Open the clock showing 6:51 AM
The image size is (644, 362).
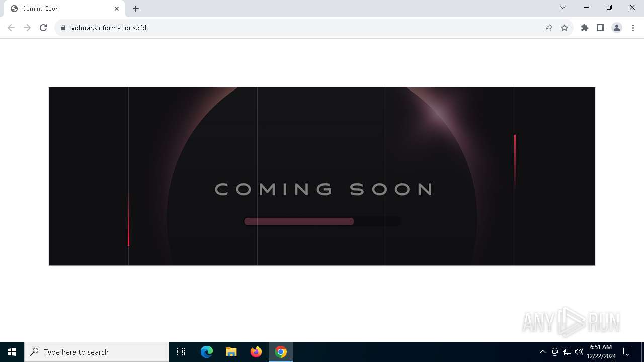(601, 352)
